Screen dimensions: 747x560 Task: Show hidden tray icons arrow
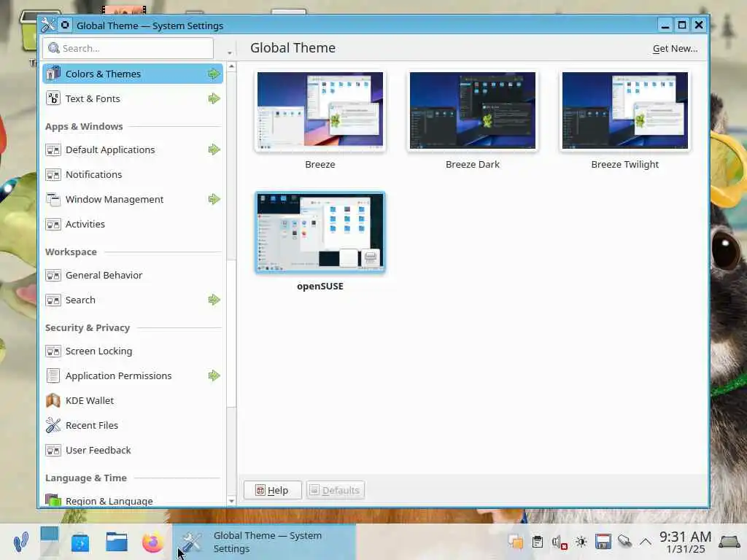[646, 542]
